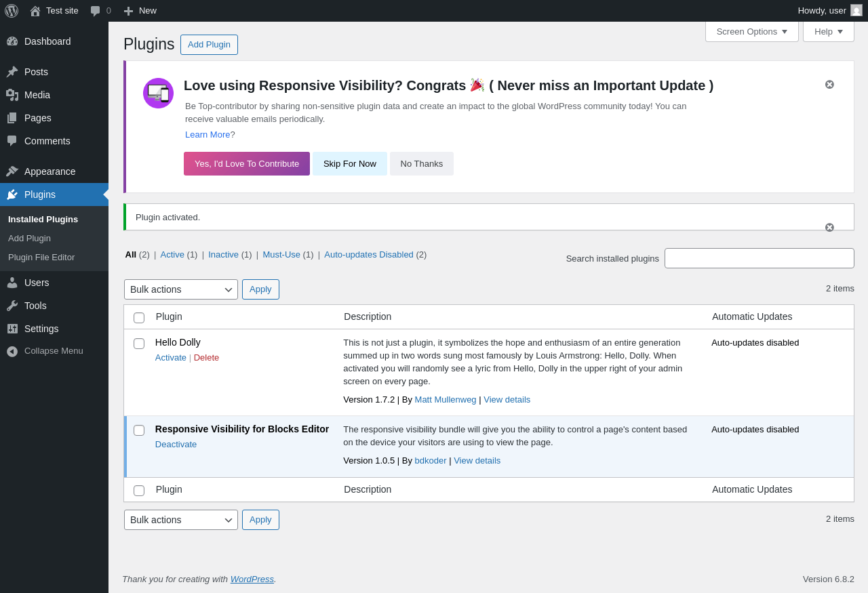The height and width of the screenshot is (593, 868).
Task: Expand Screen Options panel
Action: pos(752,31)
